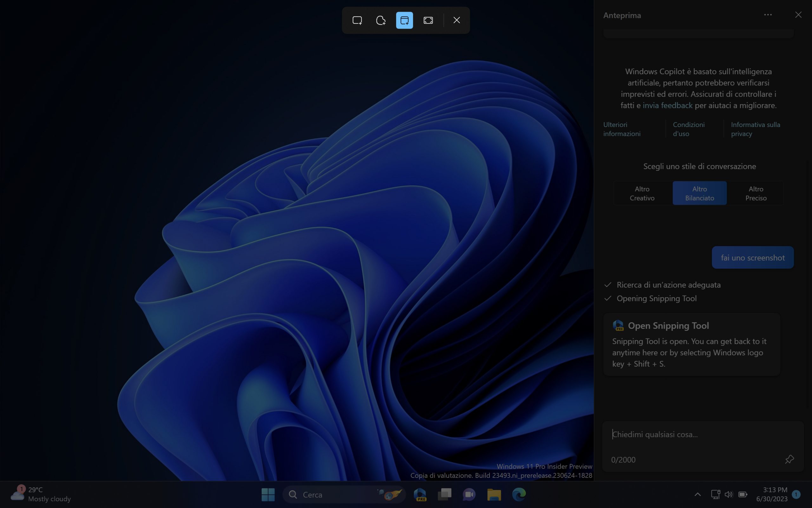Open clock showing 3:13 PM
Viewport: 812px width, 508px height.
click(x=772, y=494)
